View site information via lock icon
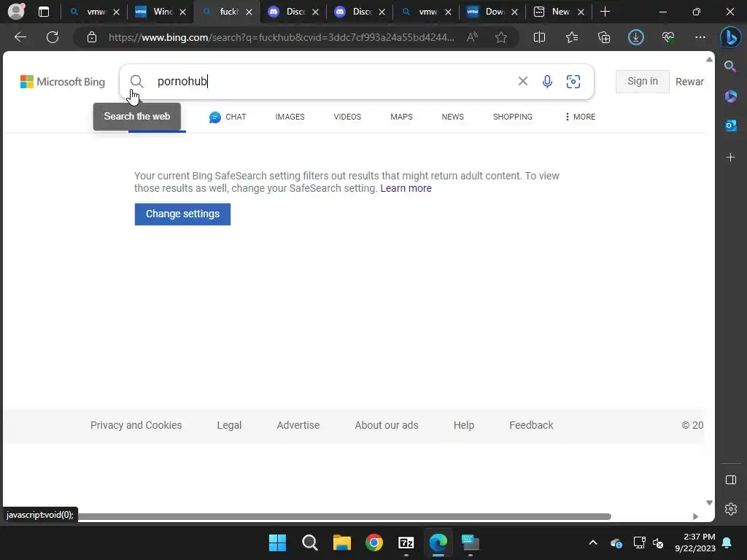The width and height of the screenshot is (747, 560). tap(92, 37)
